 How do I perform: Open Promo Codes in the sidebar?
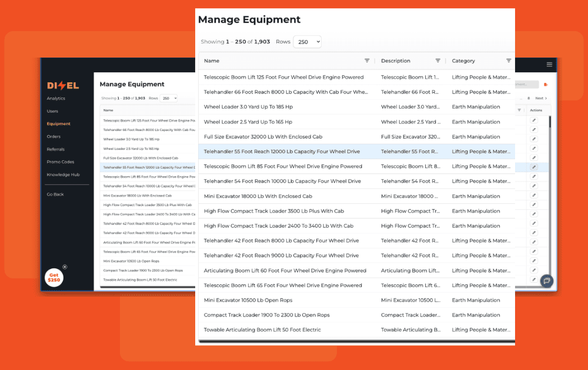coord(61,162)
